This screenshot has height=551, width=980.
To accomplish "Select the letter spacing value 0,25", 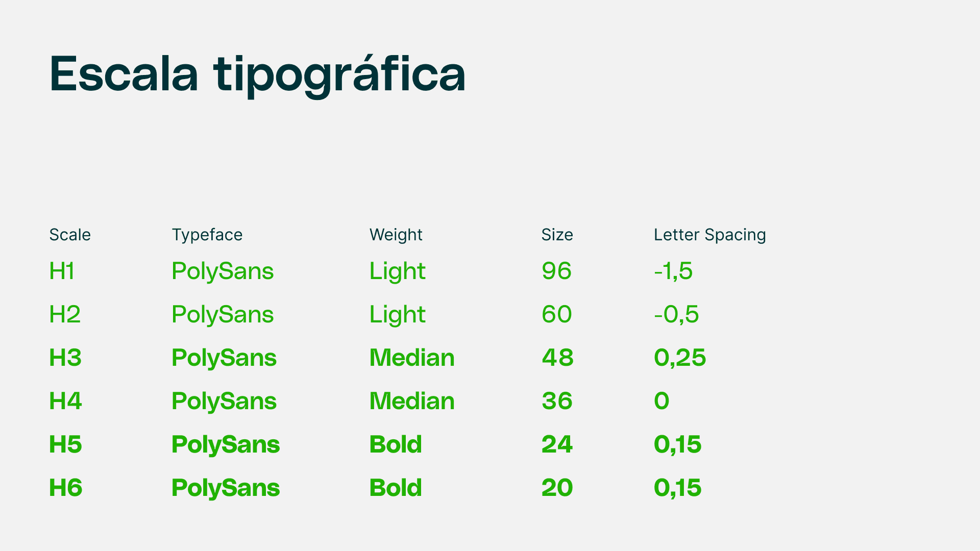I will tap(680, 358).
